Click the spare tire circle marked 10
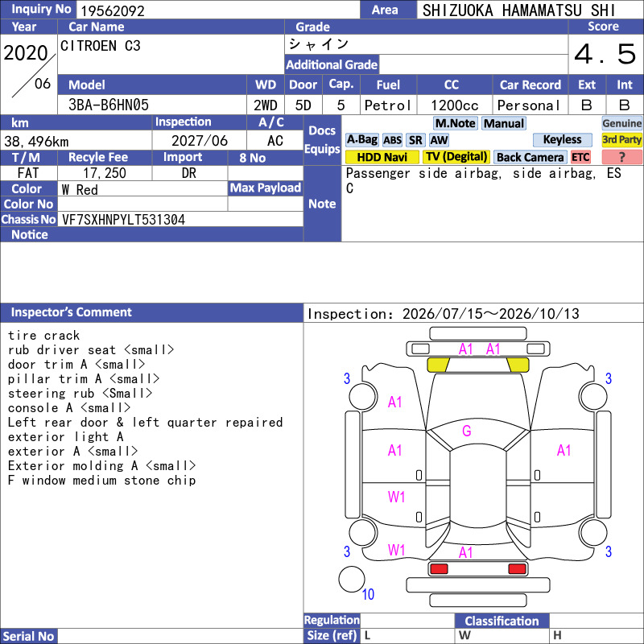The width and height of the screenshot is (644, 644). [x=352, y=579]
